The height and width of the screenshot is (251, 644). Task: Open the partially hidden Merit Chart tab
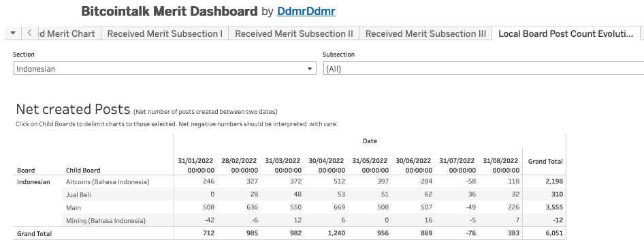(x=69, y=33)
